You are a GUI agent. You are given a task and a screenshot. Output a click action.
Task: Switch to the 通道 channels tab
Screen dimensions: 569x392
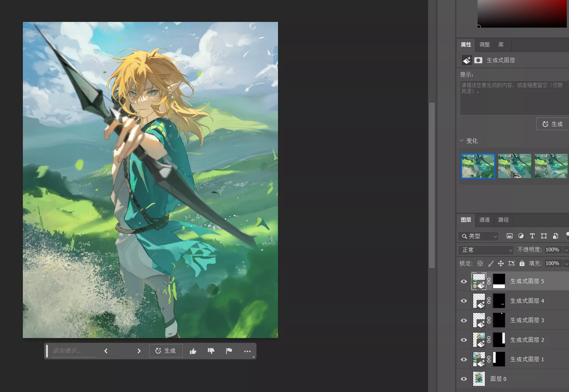tap(484, 220)
